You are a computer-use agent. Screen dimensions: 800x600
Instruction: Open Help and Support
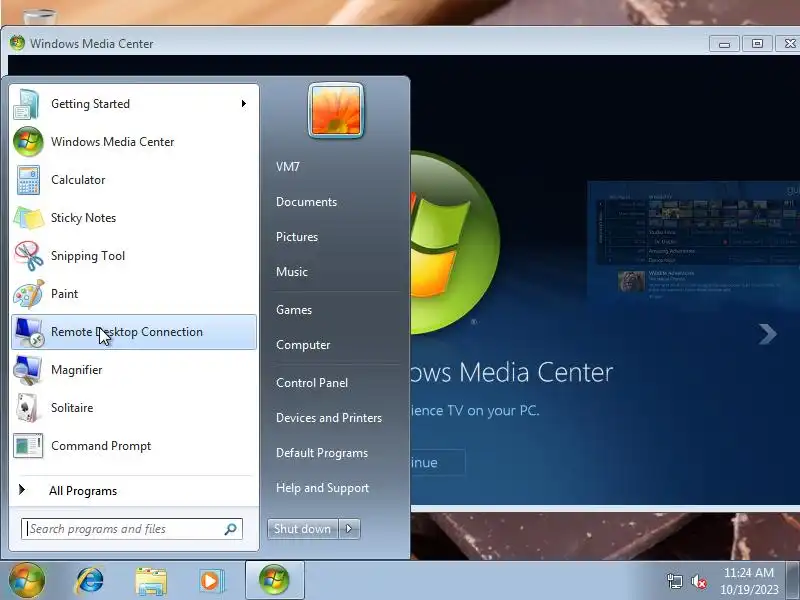pos(322,488)
